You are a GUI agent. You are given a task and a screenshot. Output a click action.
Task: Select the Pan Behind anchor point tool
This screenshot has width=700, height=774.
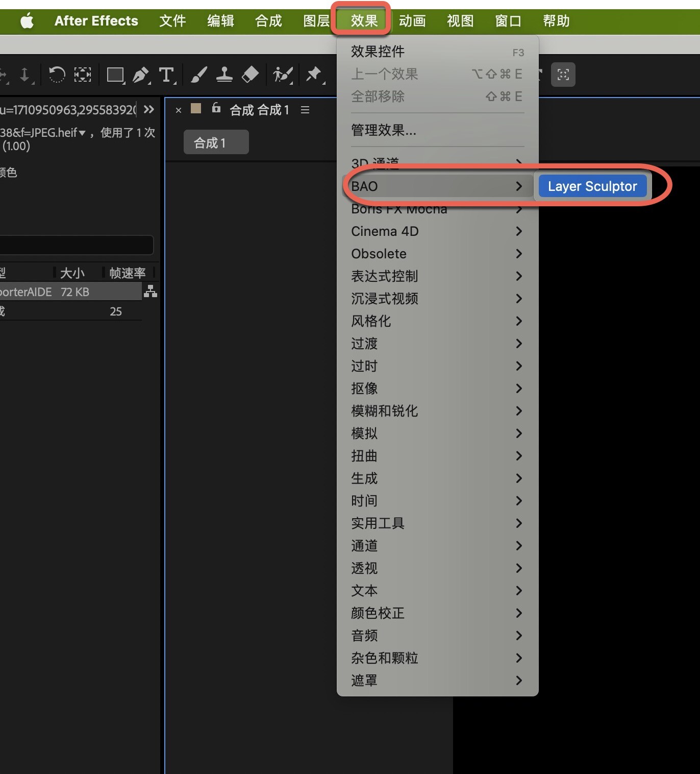83,75
